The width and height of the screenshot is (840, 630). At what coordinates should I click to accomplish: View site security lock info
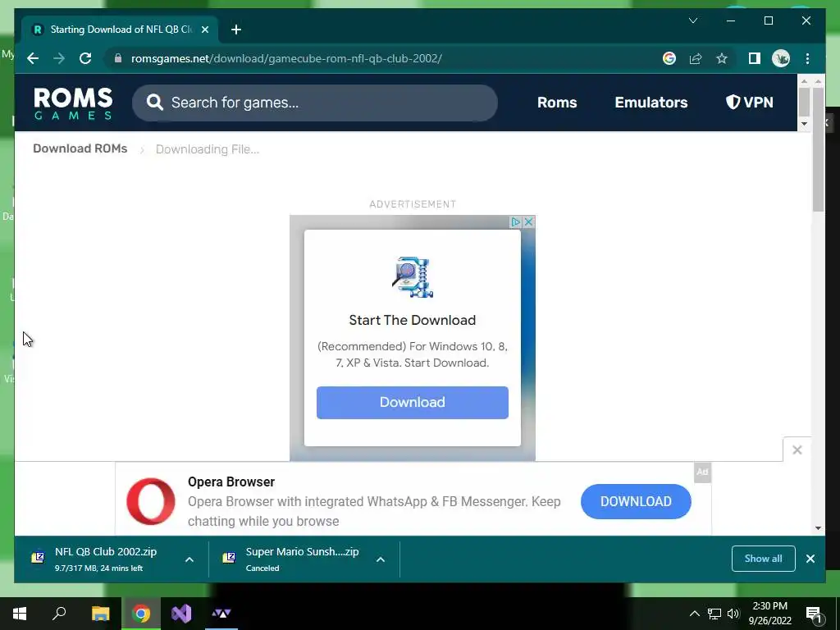(118, 58)
